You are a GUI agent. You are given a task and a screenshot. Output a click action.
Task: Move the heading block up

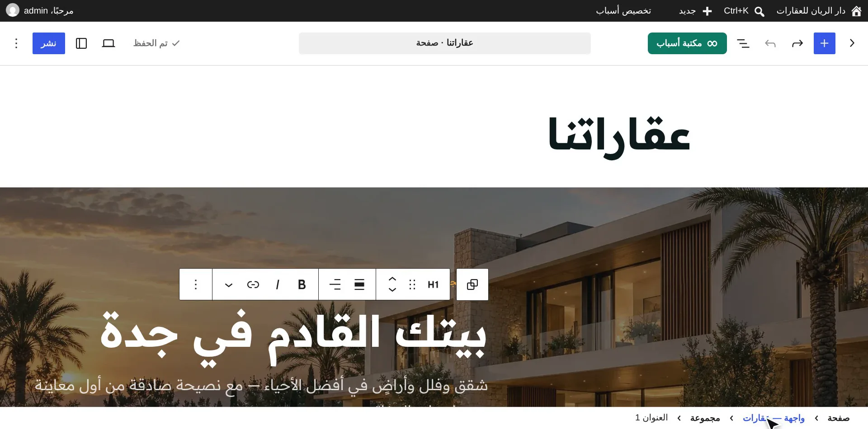[x=392, y=279]
